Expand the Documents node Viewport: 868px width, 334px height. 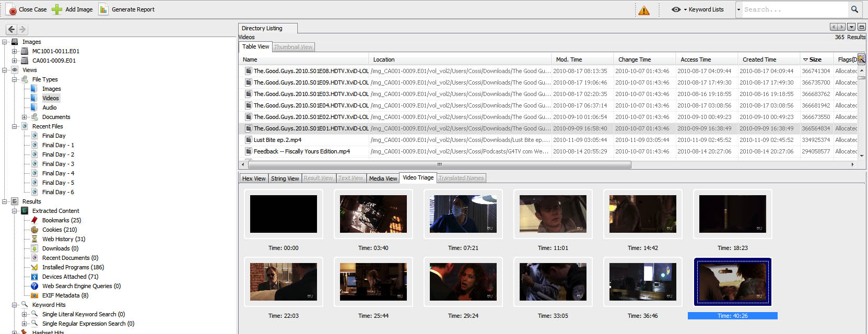[25, 117]
